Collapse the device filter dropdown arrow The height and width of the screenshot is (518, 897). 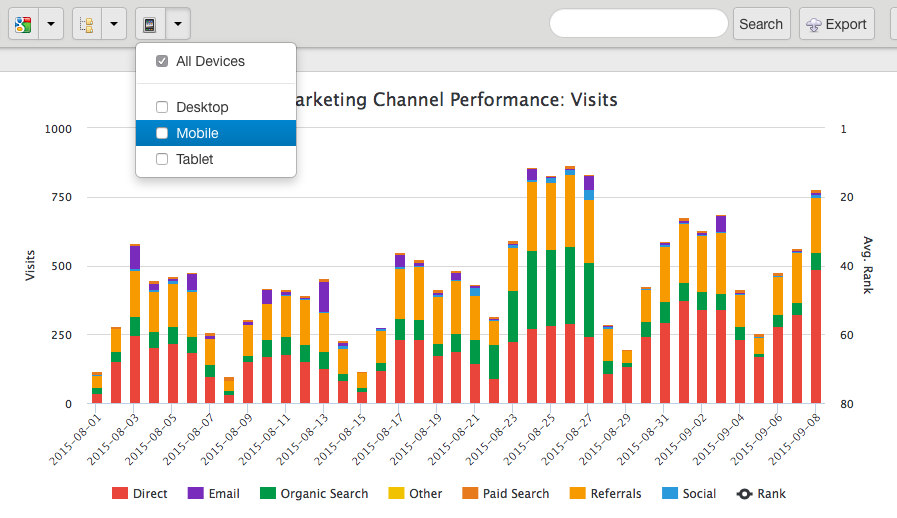(178, 24)
